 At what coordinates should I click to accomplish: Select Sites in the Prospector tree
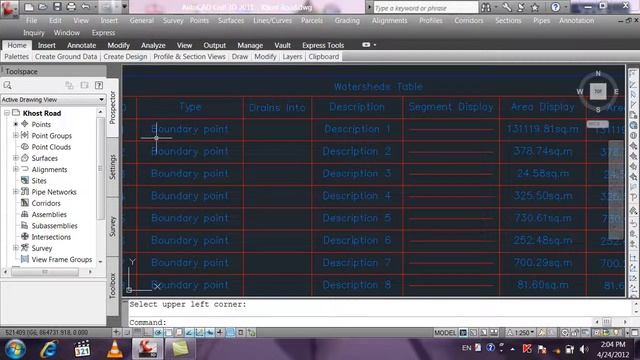click(39, 180)
